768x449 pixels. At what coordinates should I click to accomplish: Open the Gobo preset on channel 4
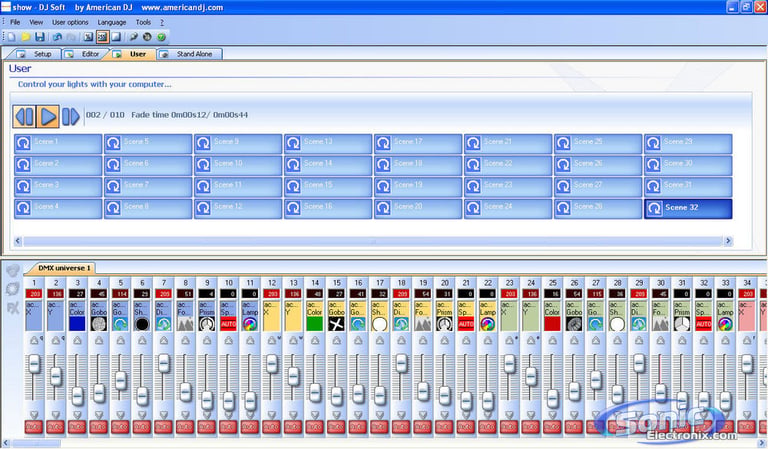(x=99, y=324)
